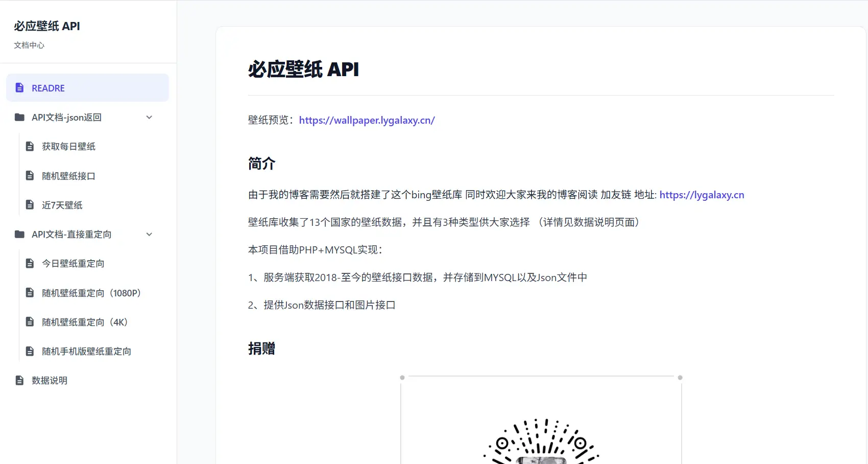Select 近7天壁纸 in the sidebar
868x464 pixels.
(62, 205)
